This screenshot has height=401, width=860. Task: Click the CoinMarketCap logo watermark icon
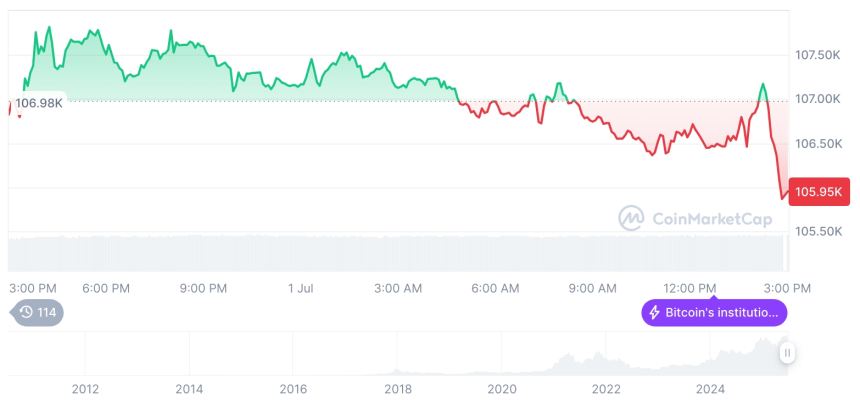tap(630, 217)
